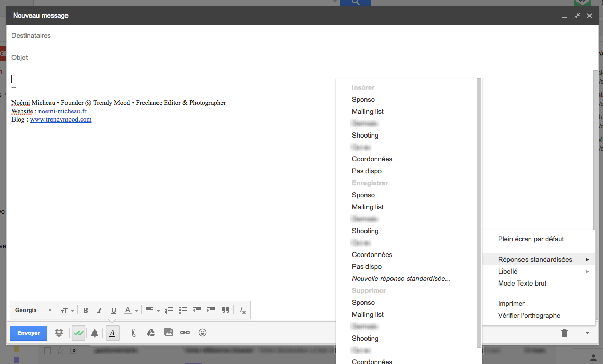Open the text alignment dropdown
Viewport: 603px width, 364px height.
pos(152,311)
